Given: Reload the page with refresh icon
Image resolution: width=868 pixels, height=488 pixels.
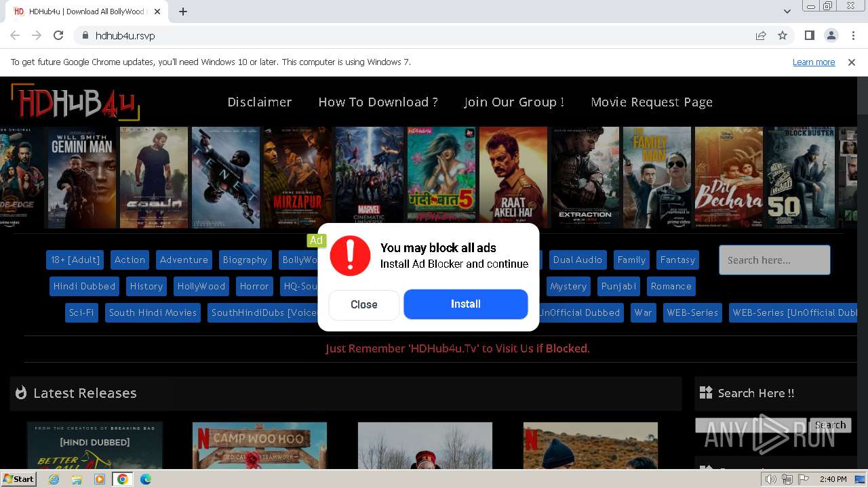Looking at the screenshot, I should [x=58, y=35].
